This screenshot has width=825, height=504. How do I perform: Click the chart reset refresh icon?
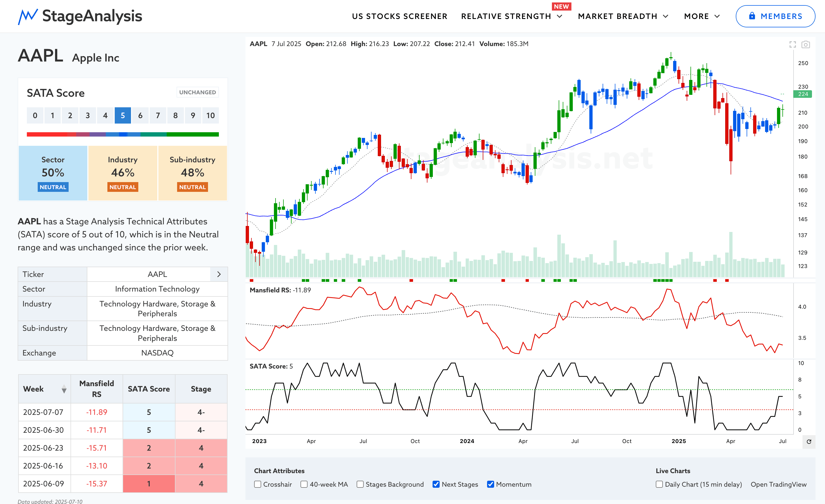(x=809, y=441)
